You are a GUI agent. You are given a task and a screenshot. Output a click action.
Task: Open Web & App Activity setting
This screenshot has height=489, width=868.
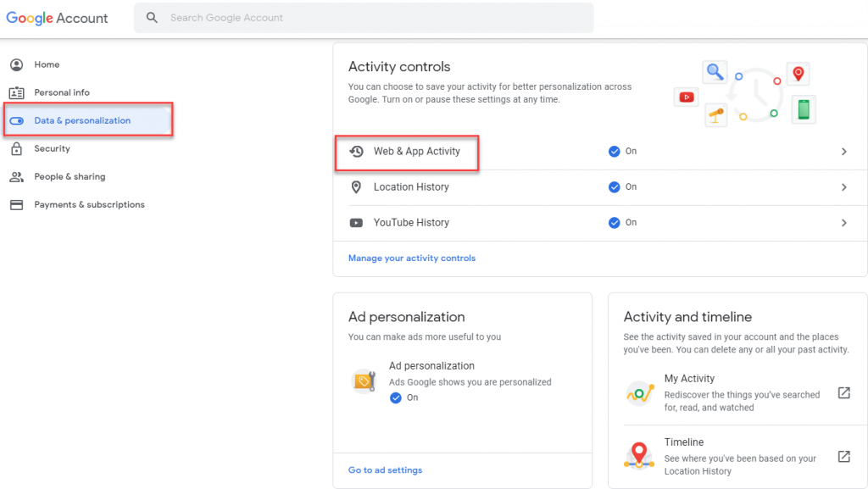click(600, 152)
